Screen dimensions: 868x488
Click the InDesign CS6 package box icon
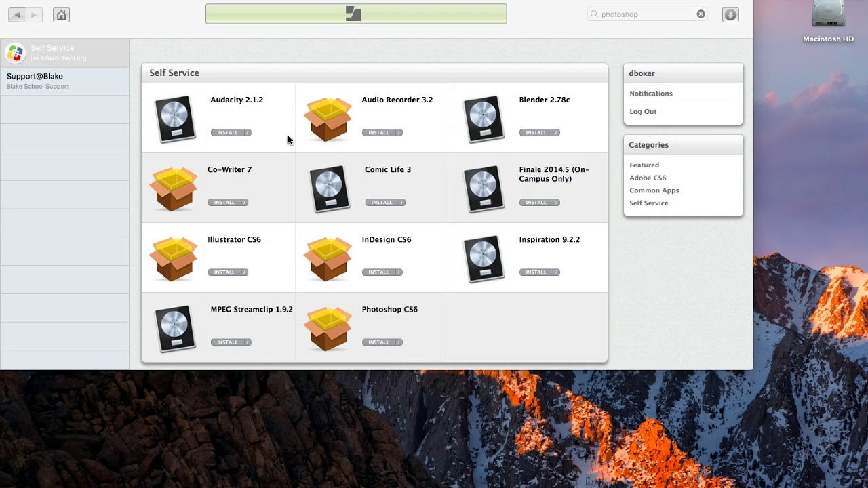pyautogui.click(x=328, y=259)
